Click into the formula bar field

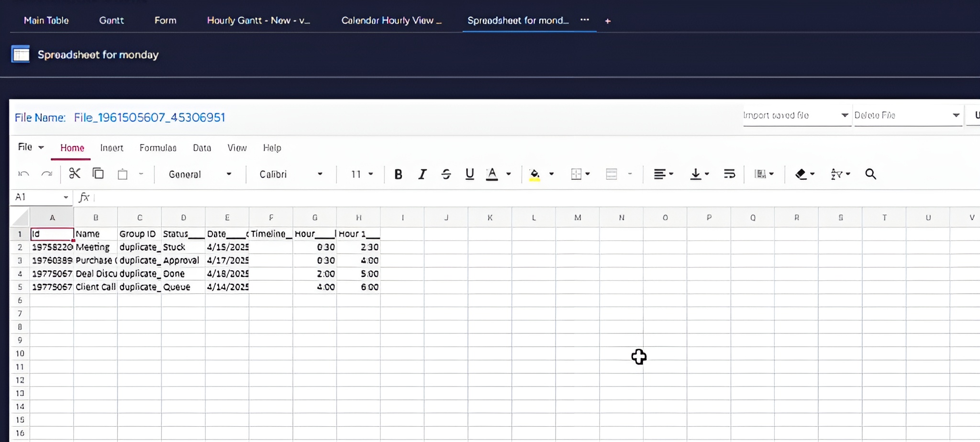coord(537,197)
